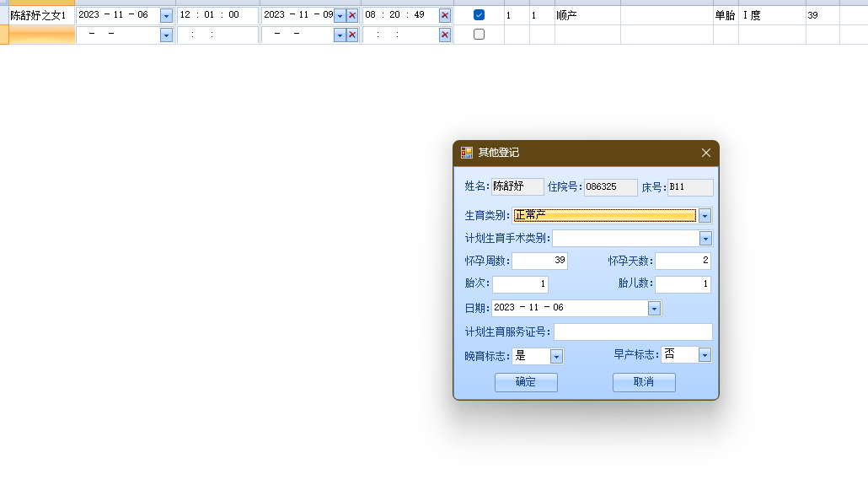
Task: Clear the 2023-11-09 date with red X
Action: [352, 15]
